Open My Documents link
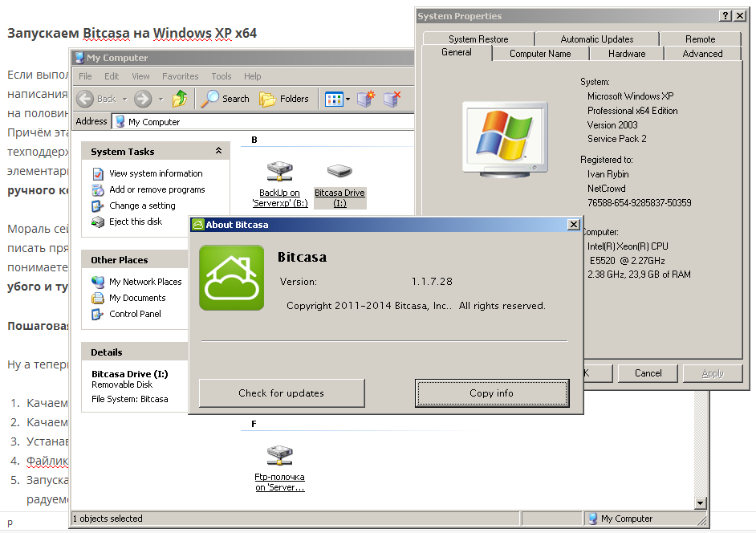 tap(137, 298)
